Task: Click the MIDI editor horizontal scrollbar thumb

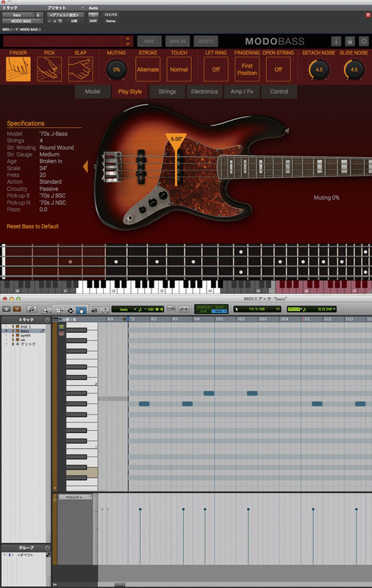Action: pos(120,584)
